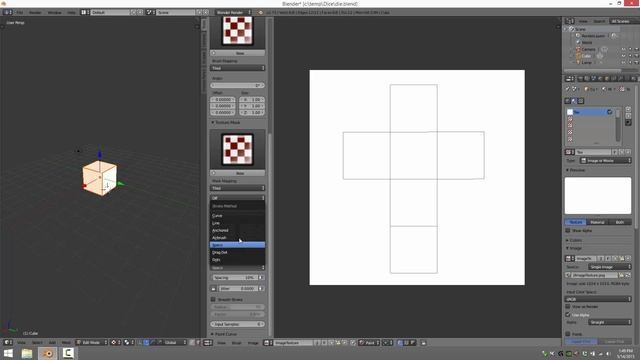Open the Brush menu in image editor
This screenshot has width=640, height=360.
tap(237, 343)
